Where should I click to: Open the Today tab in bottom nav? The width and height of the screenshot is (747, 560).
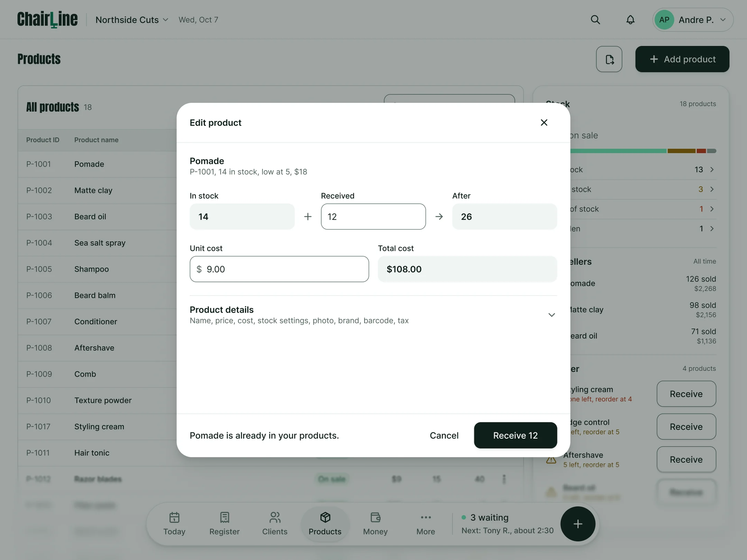(174, 524)
